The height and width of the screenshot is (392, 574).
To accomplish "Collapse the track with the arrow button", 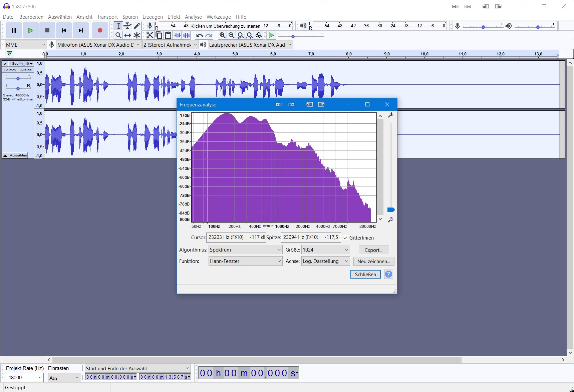I will pos(5,155).
